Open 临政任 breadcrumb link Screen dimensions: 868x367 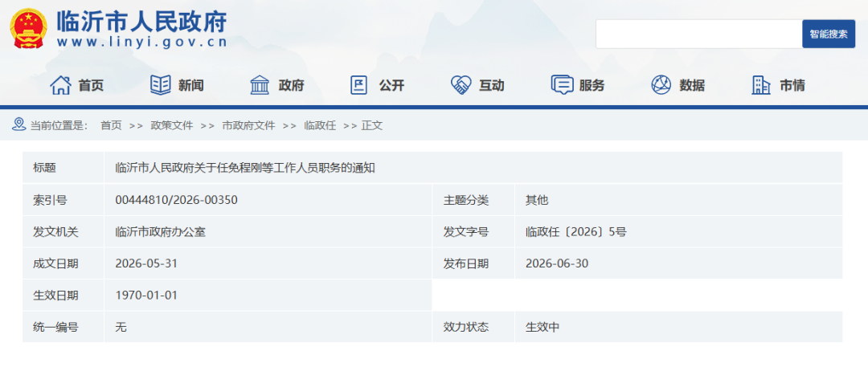click(320, 125)
